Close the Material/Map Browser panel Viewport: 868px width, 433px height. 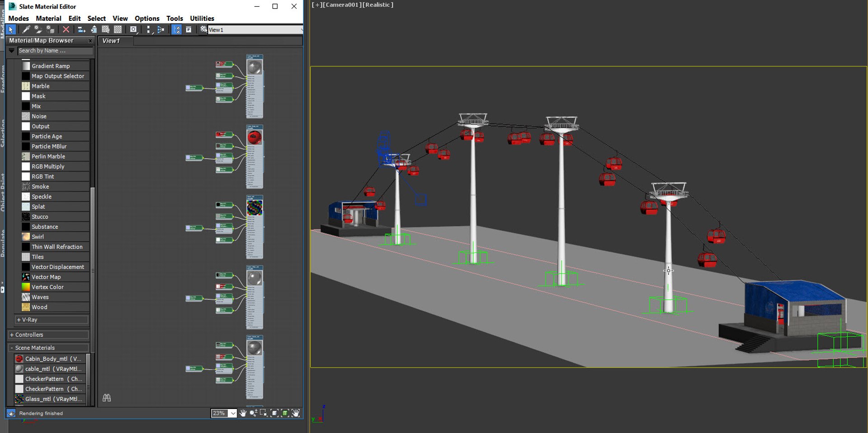(90, 41)
